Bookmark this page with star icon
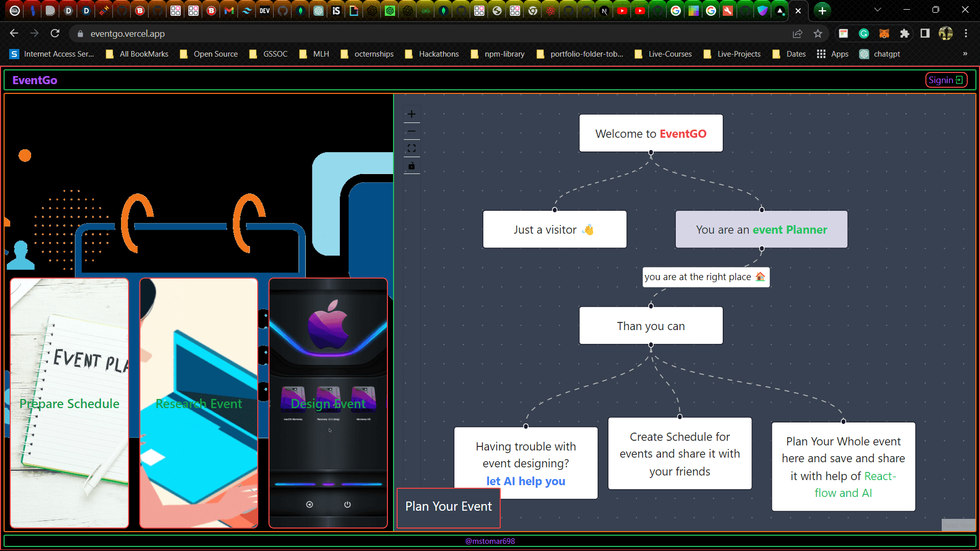 tap(818, 34)
